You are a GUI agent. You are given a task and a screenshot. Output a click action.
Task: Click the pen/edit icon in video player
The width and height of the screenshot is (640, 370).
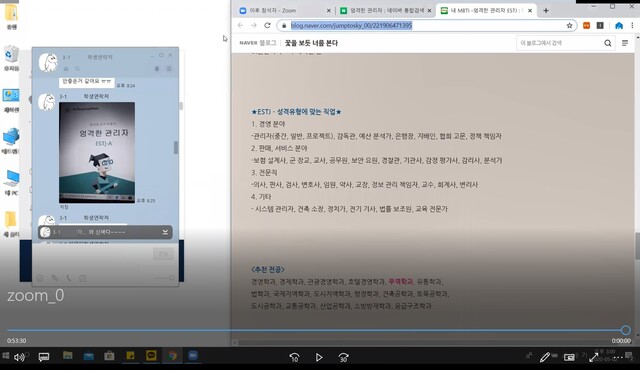tap(544, 357)
